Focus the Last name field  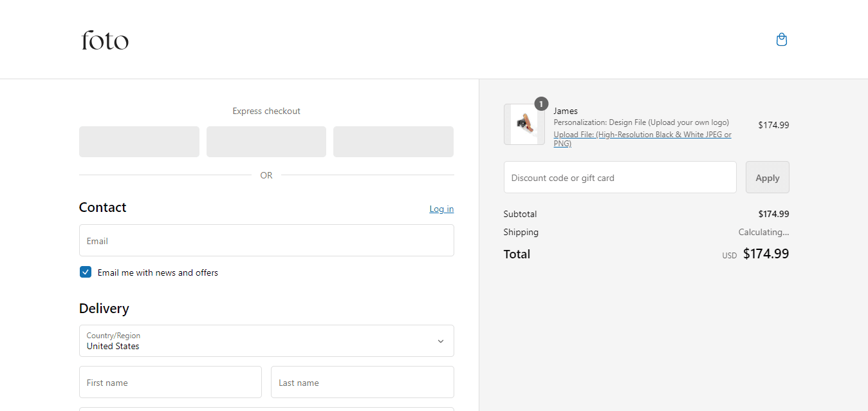(x=362, y=382)
